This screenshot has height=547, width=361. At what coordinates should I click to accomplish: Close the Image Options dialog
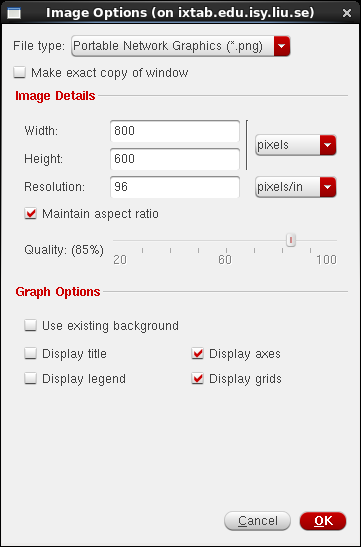coord(347,13)
